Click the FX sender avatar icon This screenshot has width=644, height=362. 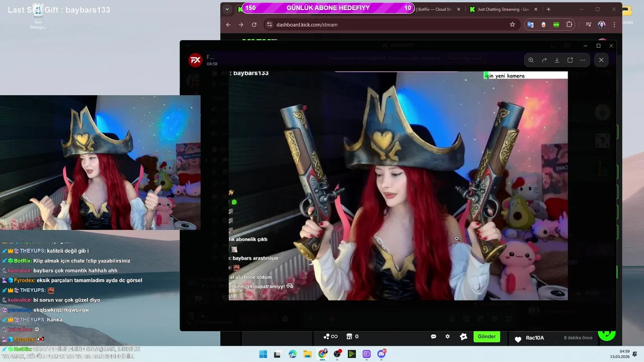tap(195, 60)
